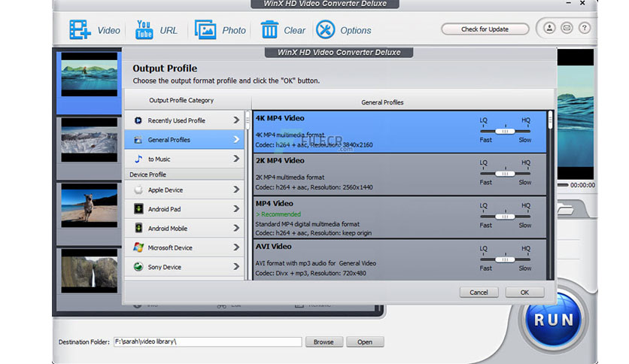Click the Android Mobile icon

[x=138, y=228]
